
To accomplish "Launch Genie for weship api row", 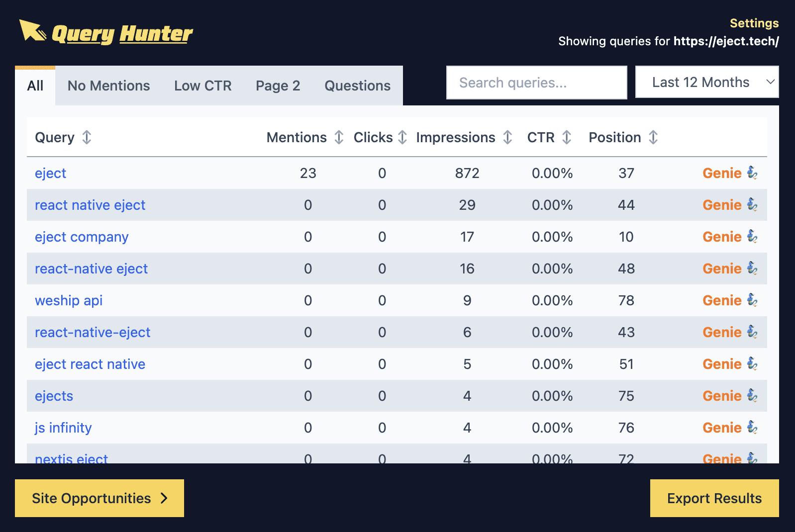I will pyautogui.click(x=729, y=300).
